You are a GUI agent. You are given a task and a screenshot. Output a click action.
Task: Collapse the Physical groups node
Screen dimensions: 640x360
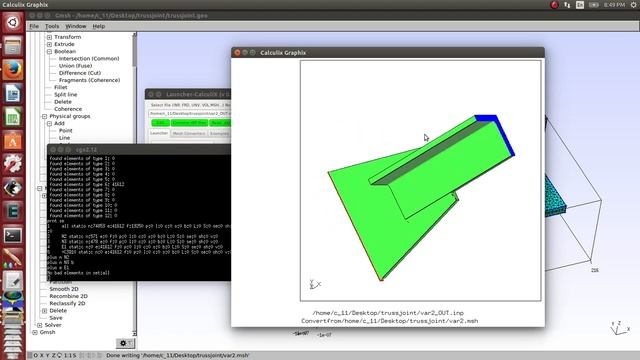44,116
